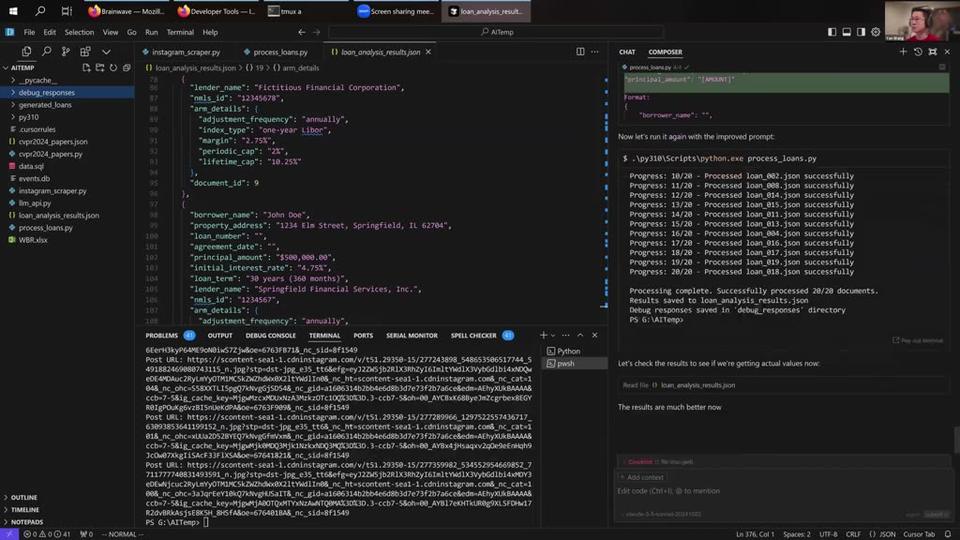Open notifications bell in status bar

(x=948, y=534)
